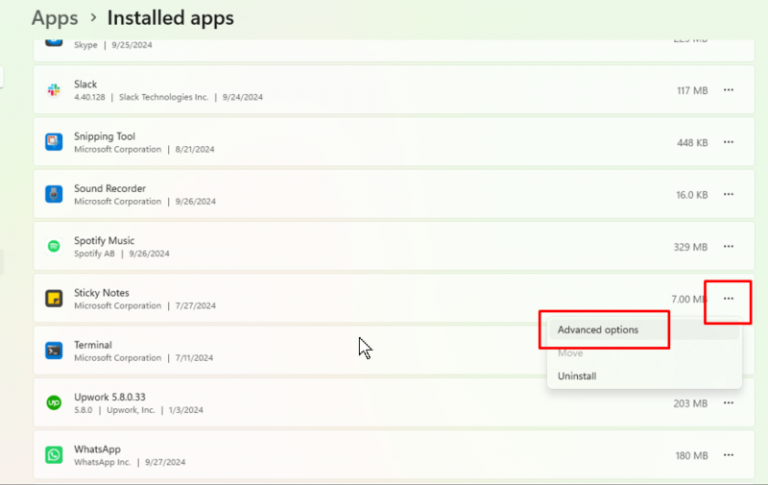Screen dimensions: 768x485
Task: Click the Snipping Tool app icon
Action: [54, 142]
